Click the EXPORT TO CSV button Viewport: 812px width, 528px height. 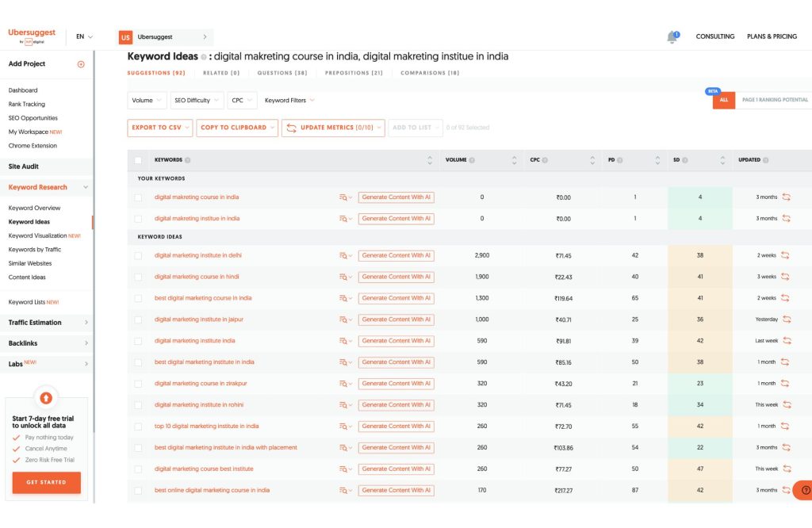coord(156,127)
